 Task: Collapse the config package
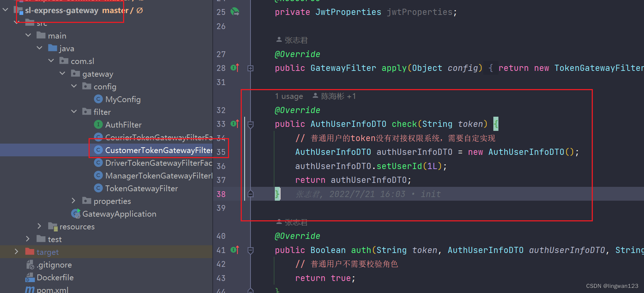(74, 86)
